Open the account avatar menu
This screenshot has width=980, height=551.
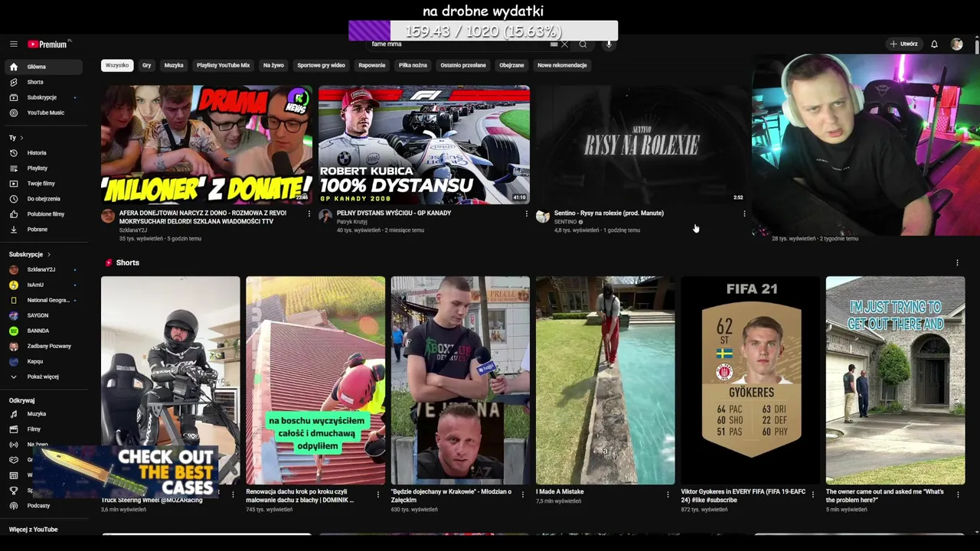point(956,44)
